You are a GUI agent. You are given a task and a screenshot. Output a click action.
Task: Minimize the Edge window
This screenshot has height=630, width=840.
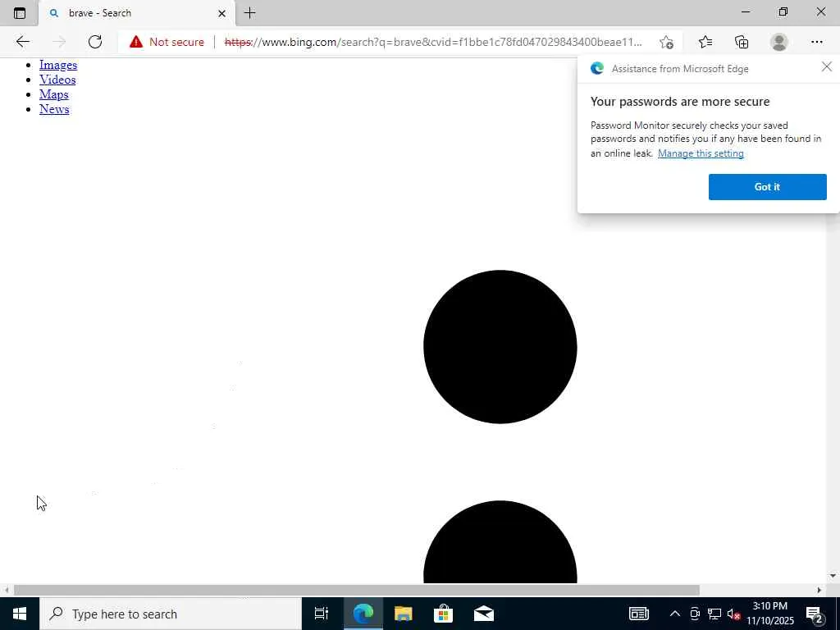(x=746, y=11)
